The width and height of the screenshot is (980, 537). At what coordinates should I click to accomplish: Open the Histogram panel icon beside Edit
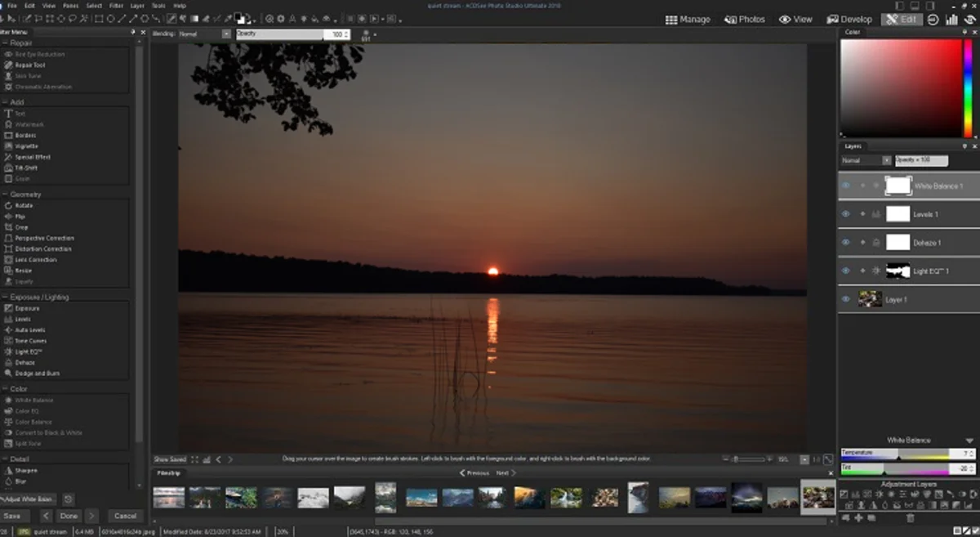point(951,19)
